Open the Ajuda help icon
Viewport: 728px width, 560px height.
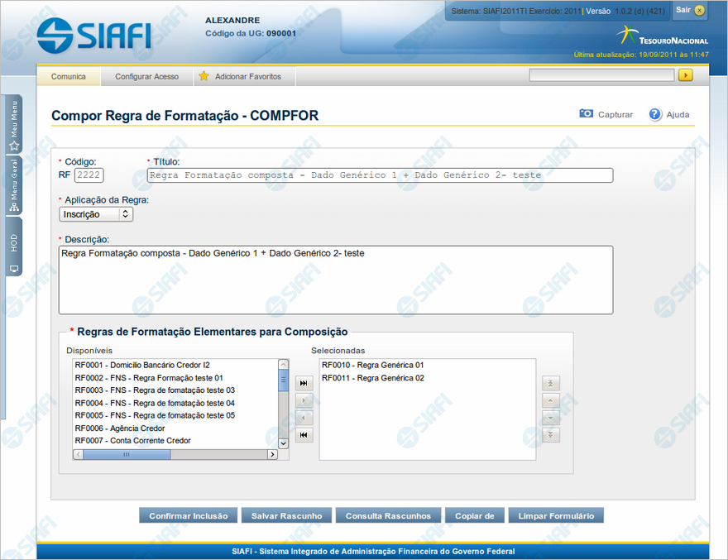coord(655,114)
